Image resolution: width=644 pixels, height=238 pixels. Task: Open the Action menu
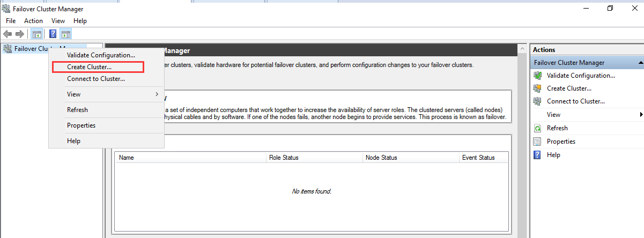pos(33,21)
